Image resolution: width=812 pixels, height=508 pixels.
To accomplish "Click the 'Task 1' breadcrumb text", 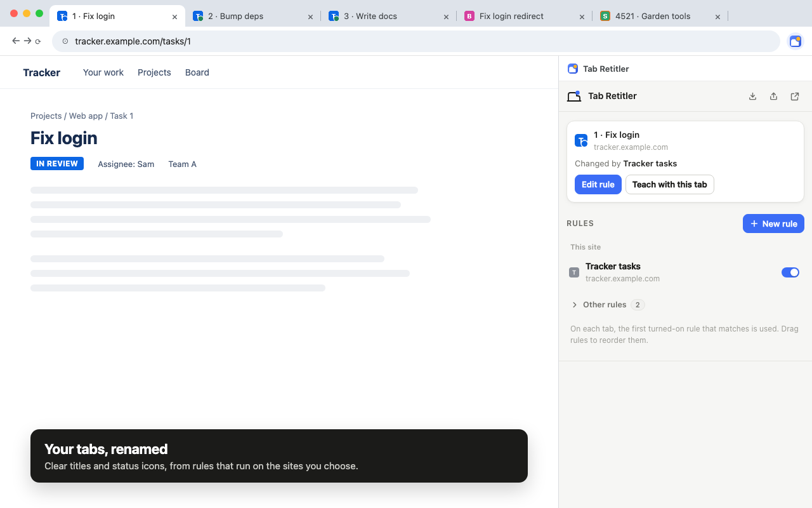I will click(x=122, y=116).
